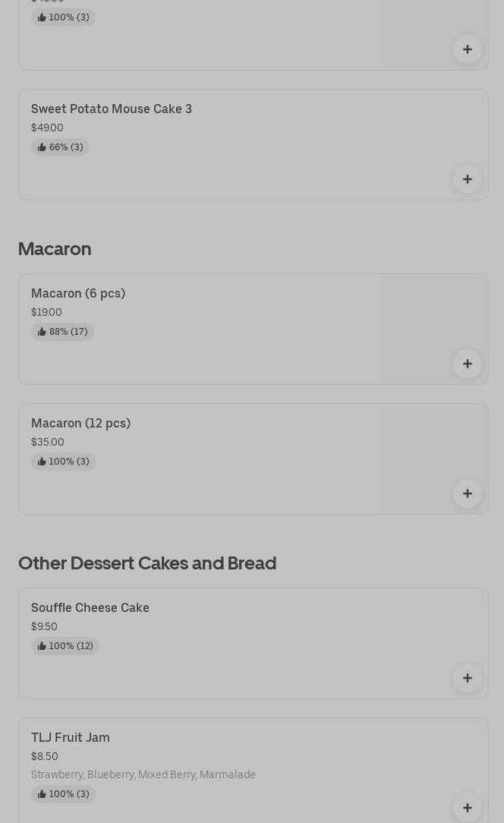This screenshot has width=504, height=823.
Task: Open Macaron (12 pcs) item details
Action: pyautogui.click(x=80, y=424)
